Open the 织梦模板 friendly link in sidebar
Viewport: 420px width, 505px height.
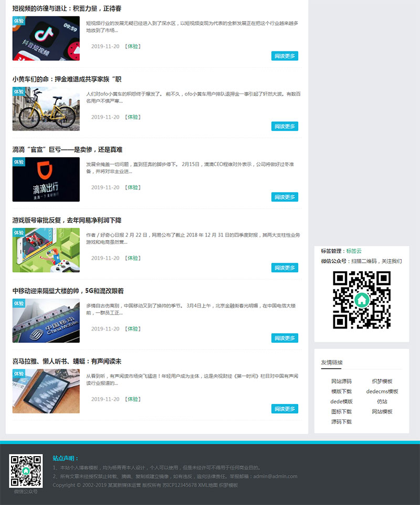coord(382,382)
